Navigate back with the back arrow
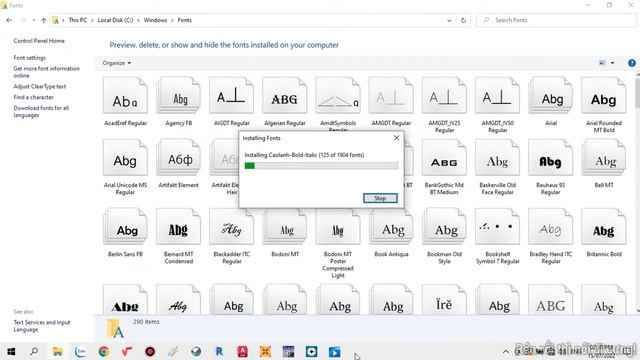640x360 pixels. point(9,20)
